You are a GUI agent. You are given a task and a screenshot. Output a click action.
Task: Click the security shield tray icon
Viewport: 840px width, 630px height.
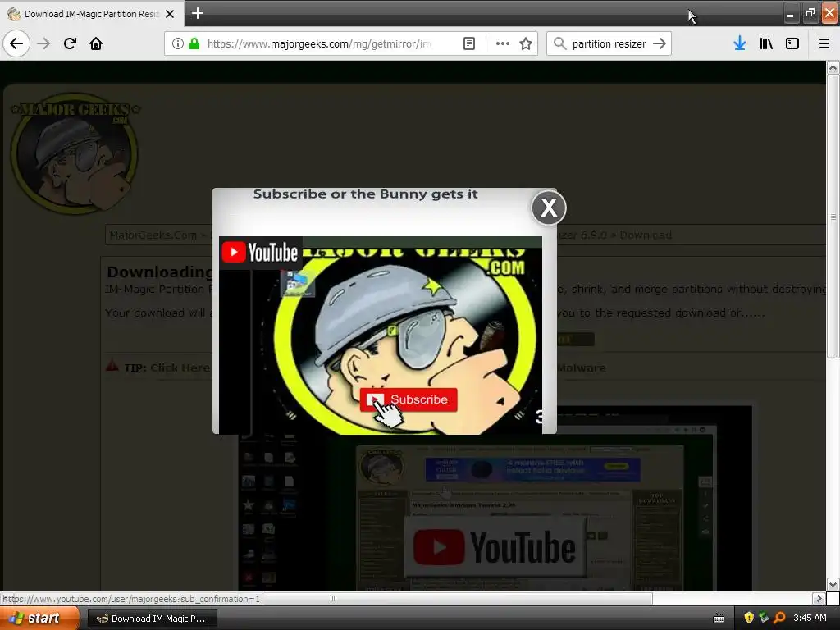(749, 618)
